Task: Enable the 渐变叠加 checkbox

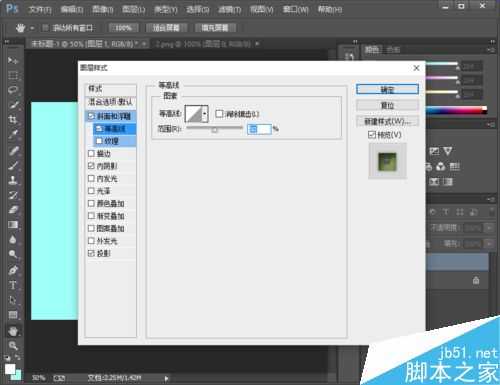Action: [91, 216]
